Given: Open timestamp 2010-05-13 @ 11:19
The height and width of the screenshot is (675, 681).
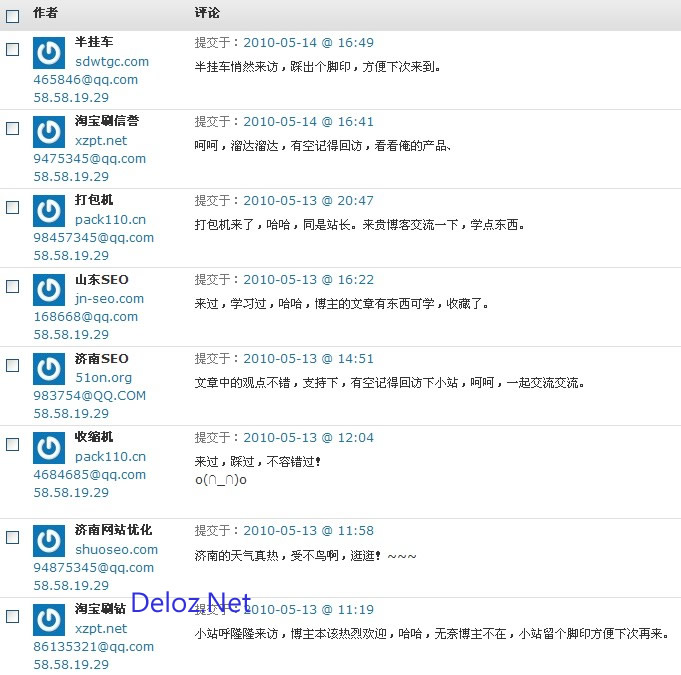Looking at the screenshot, I should point(308,610).
